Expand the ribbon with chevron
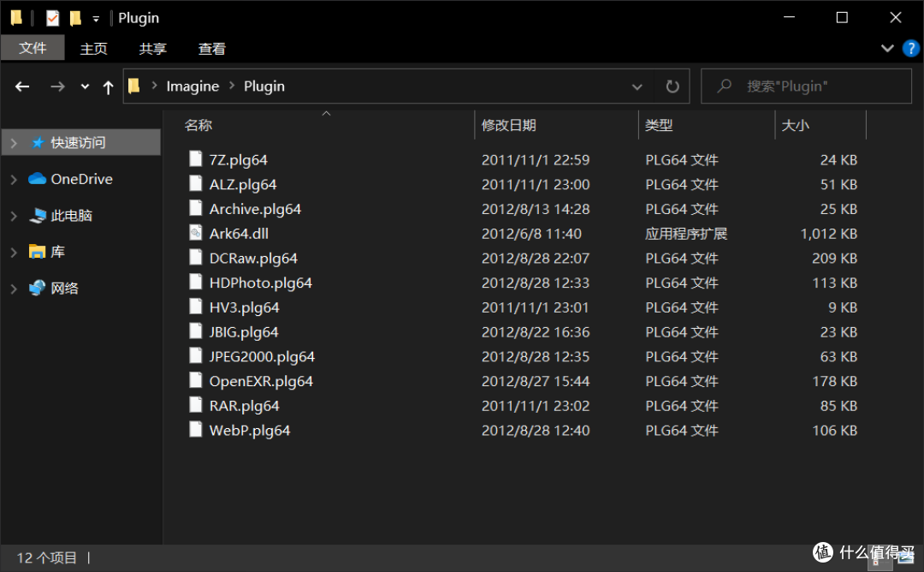924x572 pixels. 887,48
